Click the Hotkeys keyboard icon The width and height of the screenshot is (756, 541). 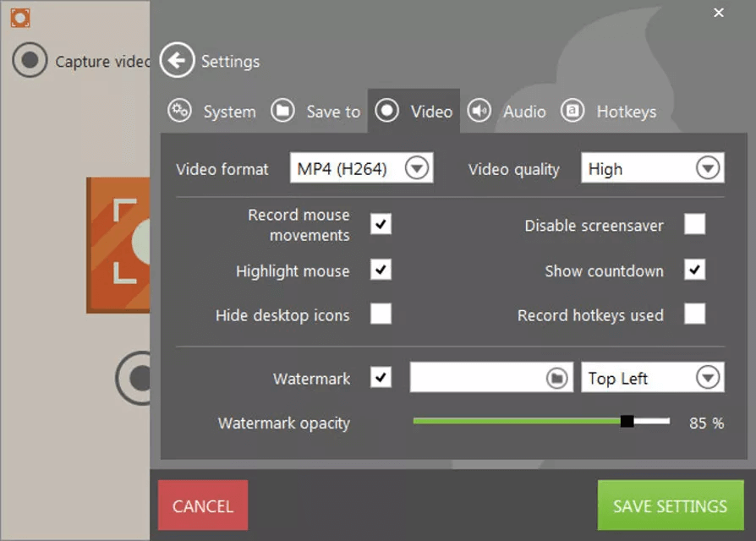pos(572,111)
